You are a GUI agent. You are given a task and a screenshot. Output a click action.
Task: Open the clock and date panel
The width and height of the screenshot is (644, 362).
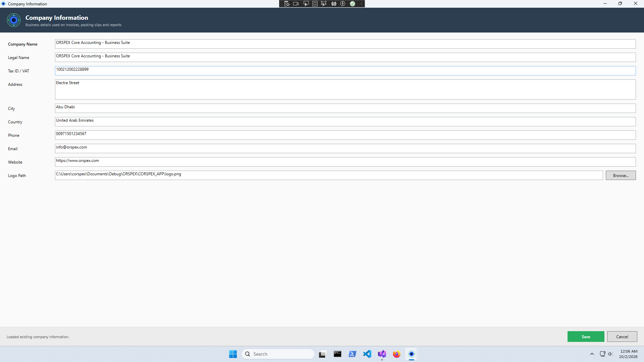(x=628, y=354)
